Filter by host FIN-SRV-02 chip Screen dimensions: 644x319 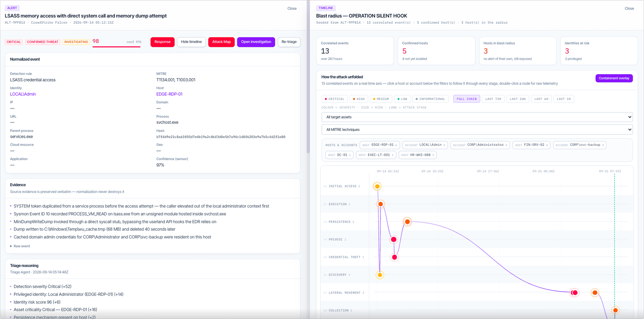(531, 145)
